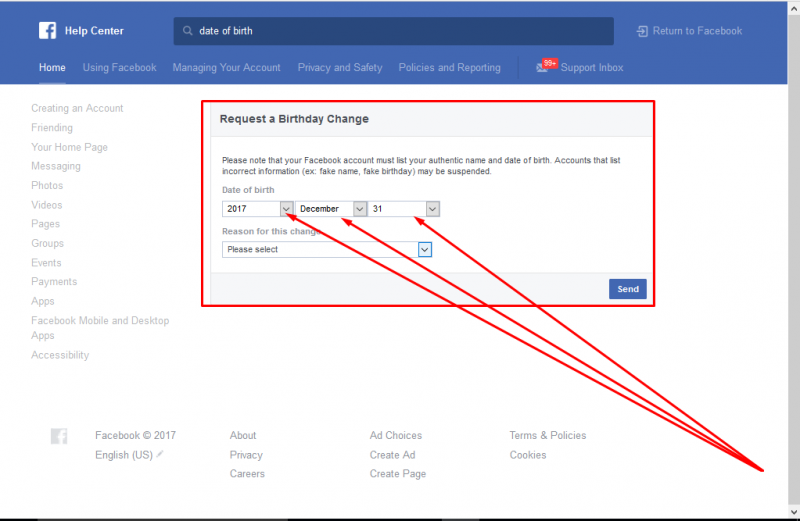Open the Privacy and Safety menu
Screen dimensions: 800x521
pos(340,67)
